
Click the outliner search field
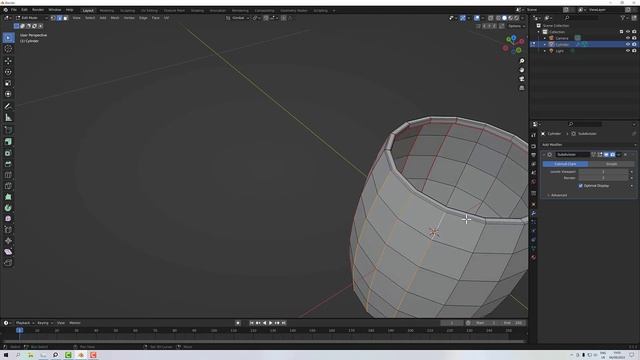tap(582, 18)
